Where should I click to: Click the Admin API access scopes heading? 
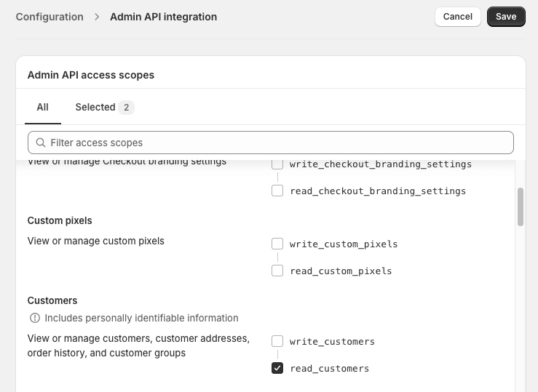click(91, 75)
